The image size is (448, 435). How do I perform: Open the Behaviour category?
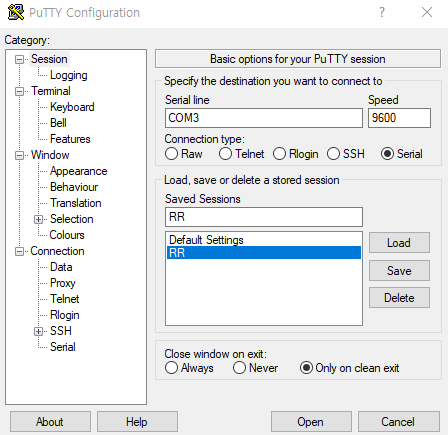click(74, 187)
